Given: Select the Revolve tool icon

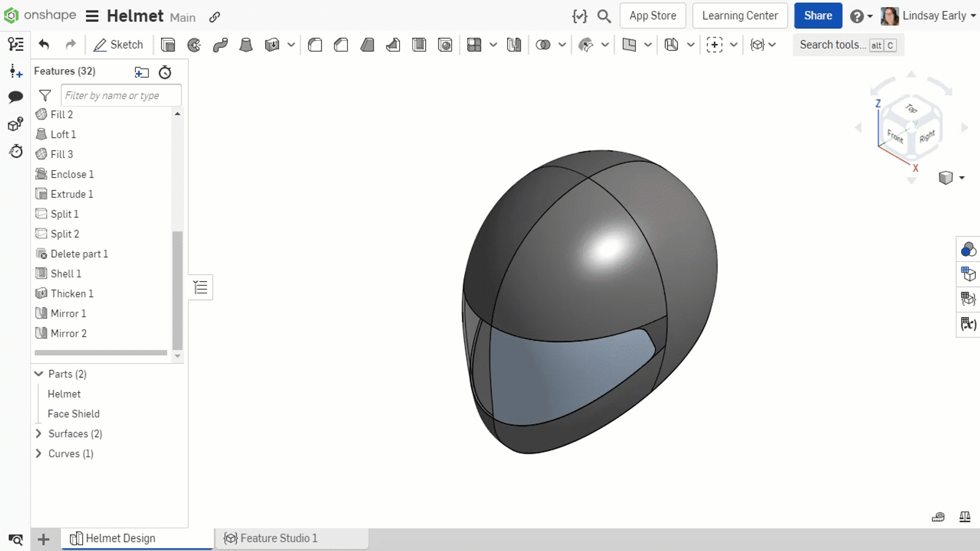Looking at the screenshot, I should click(194, 45).
